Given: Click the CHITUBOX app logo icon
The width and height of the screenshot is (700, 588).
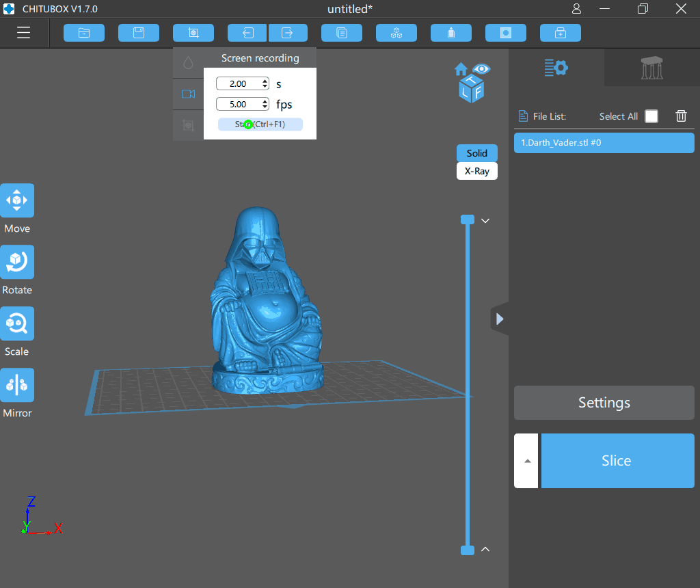Looking at the screenshot, I should tap(9, 8).
